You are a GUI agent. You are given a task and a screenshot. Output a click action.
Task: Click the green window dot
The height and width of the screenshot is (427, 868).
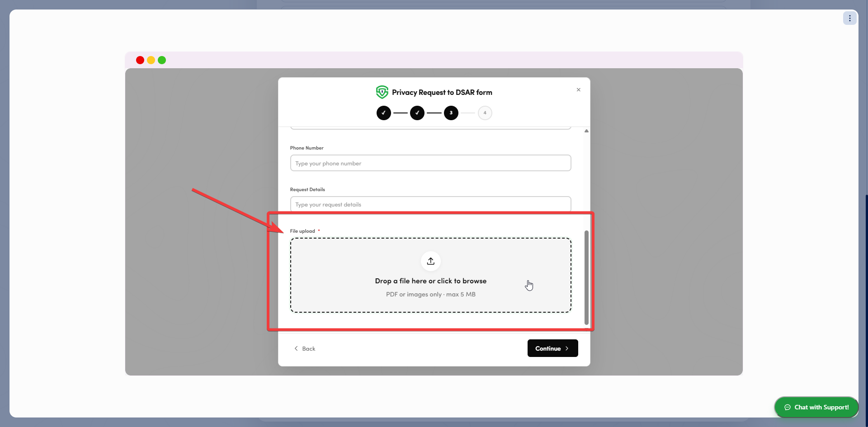pyautogui.click(x=162, y=60)
